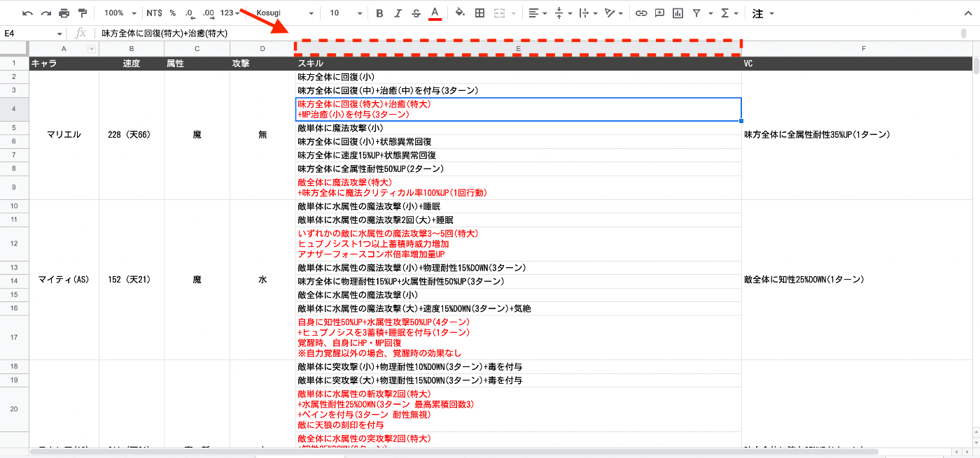
Task: Toggle italic formatting
Action: [398, 13]
